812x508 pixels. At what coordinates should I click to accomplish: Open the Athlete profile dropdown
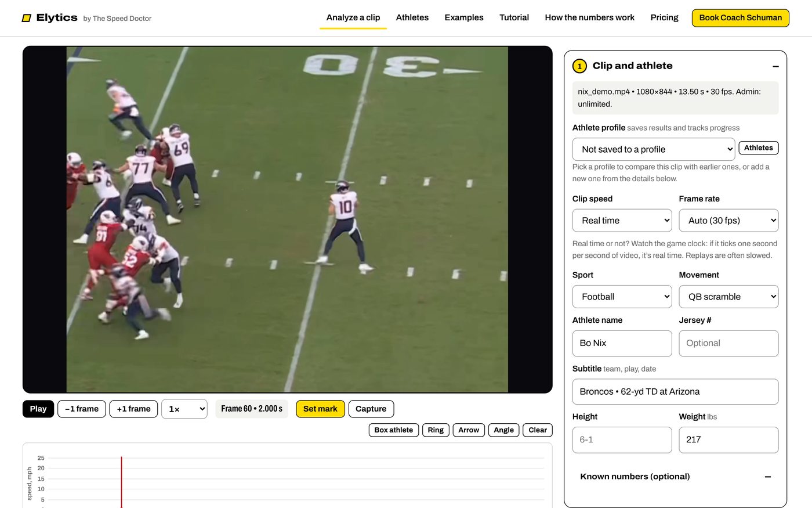point(654,149)
